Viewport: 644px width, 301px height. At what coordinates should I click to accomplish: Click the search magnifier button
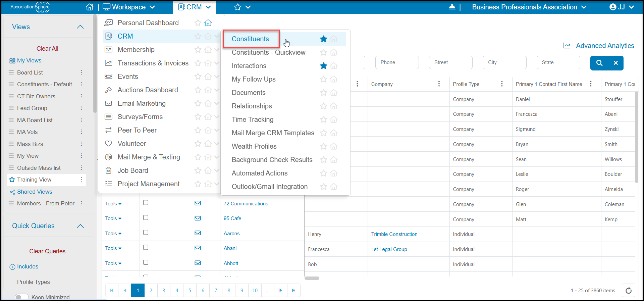pos(599,63)
